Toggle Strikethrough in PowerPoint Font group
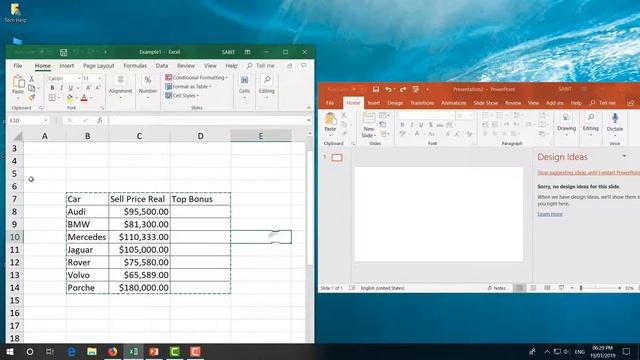This screenshot has height=360, width=640. pyautogui.click(x=440, y=124)
